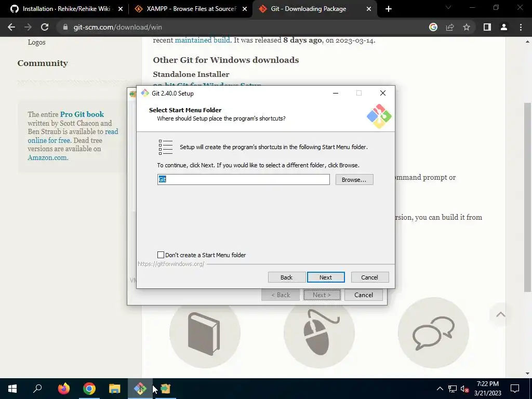Bookmark this page with star icon
The height and width of the screenshot is (399, 532).
(467, 27)
